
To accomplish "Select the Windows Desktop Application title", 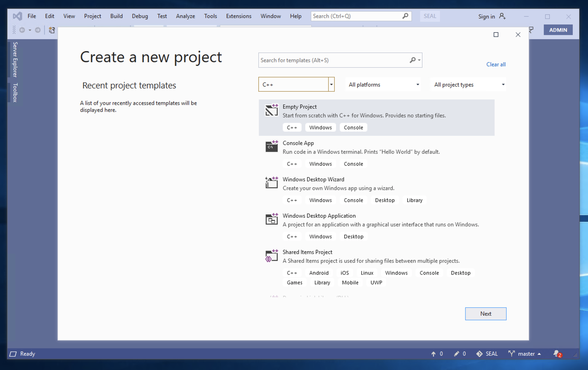I will click(319, 216).
